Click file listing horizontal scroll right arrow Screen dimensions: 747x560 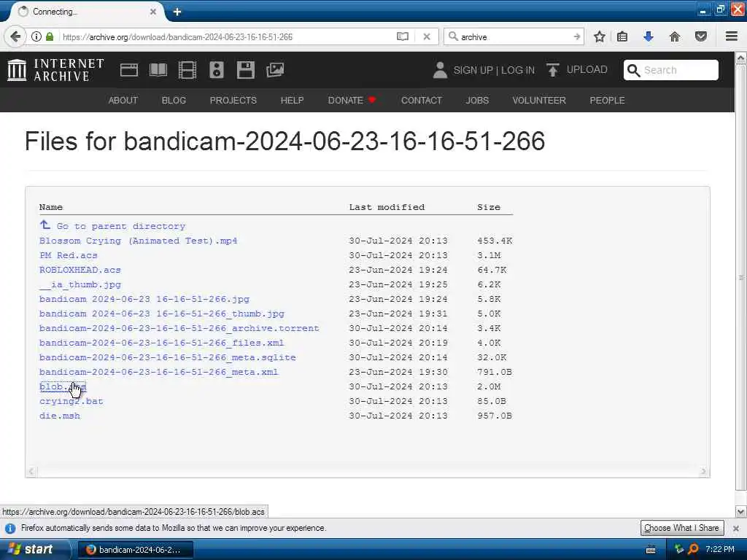[704, 472]
